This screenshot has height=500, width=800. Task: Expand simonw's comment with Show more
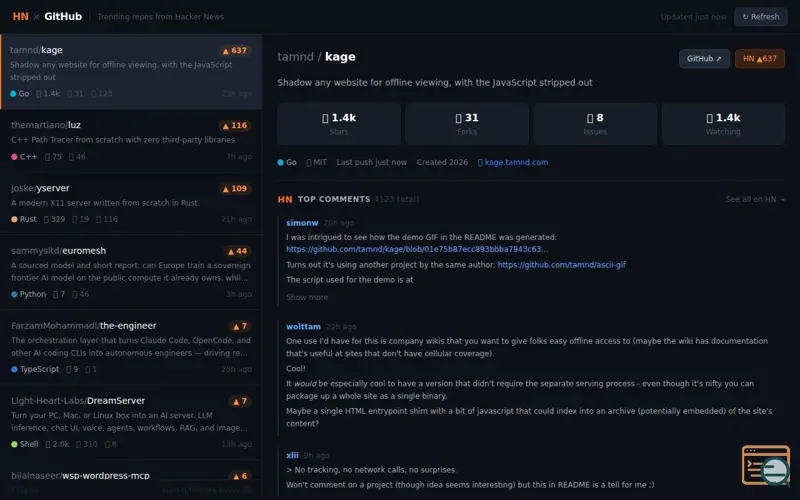point(307,297)
